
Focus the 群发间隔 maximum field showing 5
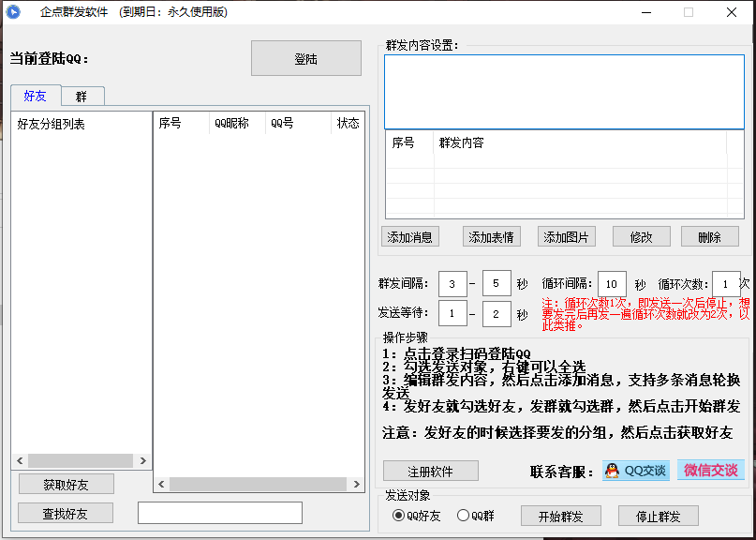click(x=497, y=283)
